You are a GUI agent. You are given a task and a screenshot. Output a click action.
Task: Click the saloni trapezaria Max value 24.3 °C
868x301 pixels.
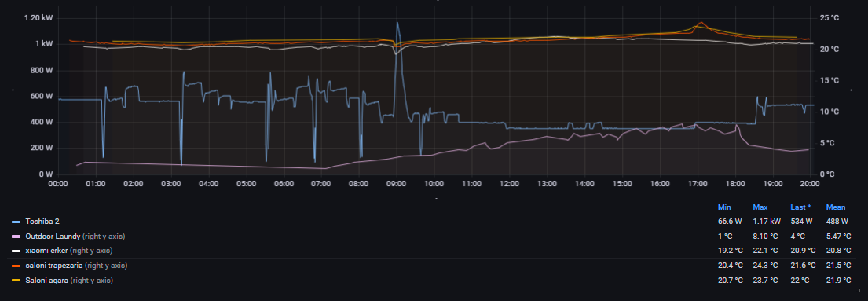766,266
